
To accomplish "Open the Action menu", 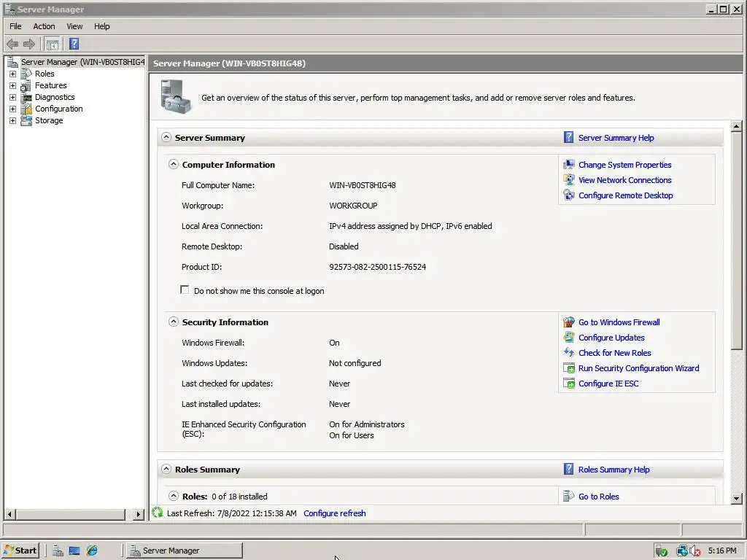I will pyautogui.click(x=44, y=26).
